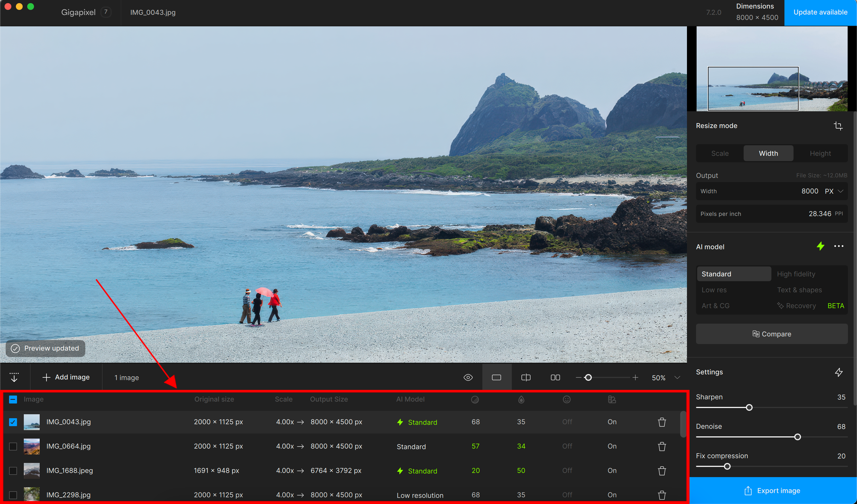Screen dimensions: 857x504
Task: Click the lightning icon in IMG_1688.jpeg row
Action: pyautogui.click(x=400, y=471)
